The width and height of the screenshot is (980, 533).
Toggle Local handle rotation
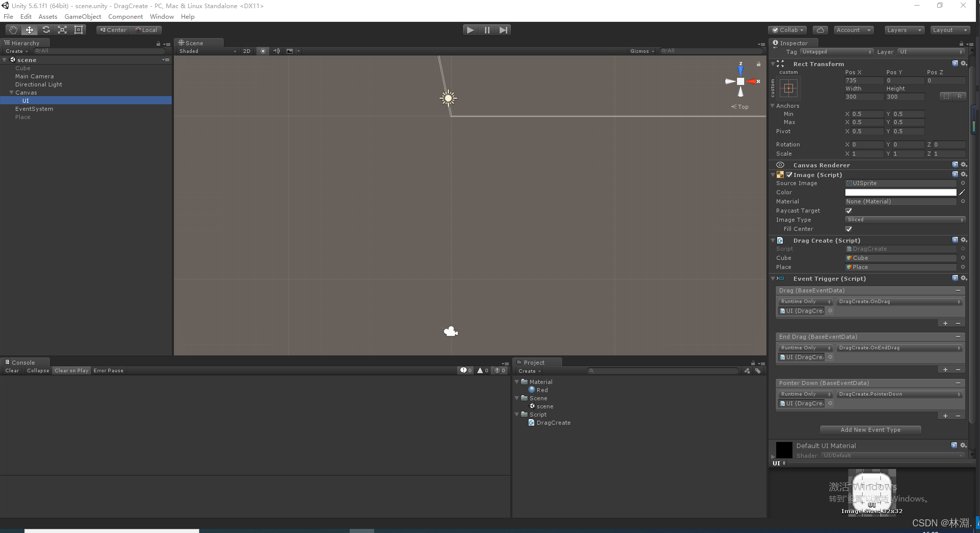[x=146, y=30]
